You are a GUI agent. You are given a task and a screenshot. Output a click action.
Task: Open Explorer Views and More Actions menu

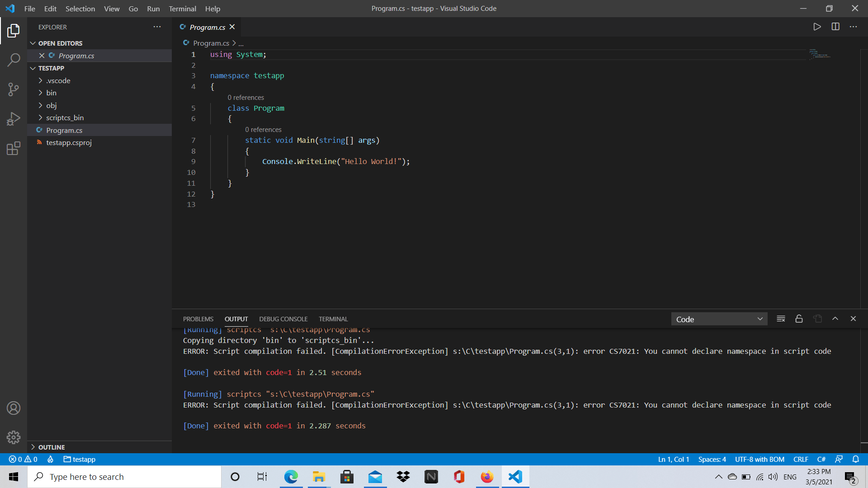tap(157, 27)
